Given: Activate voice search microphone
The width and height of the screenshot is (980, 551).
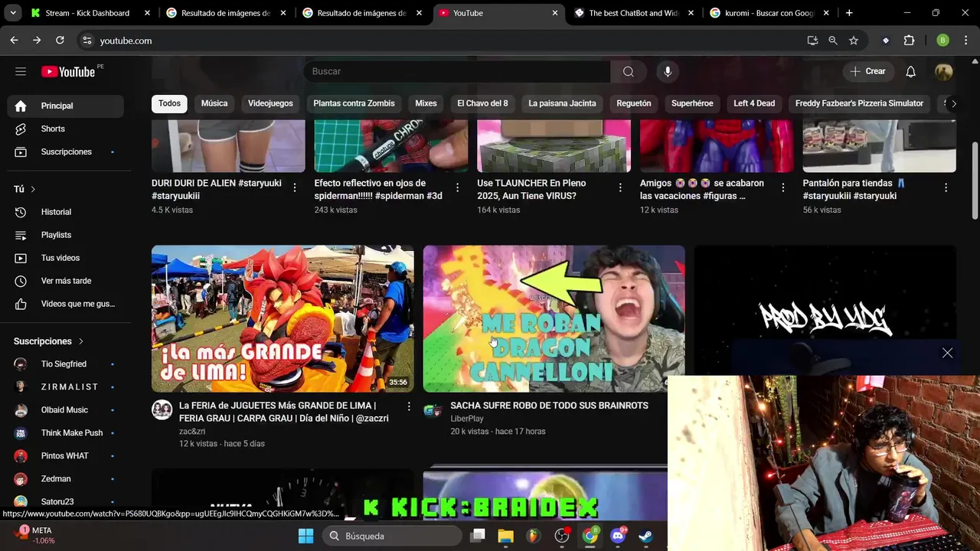Looking at the screenshot, I should pos(668,71).
